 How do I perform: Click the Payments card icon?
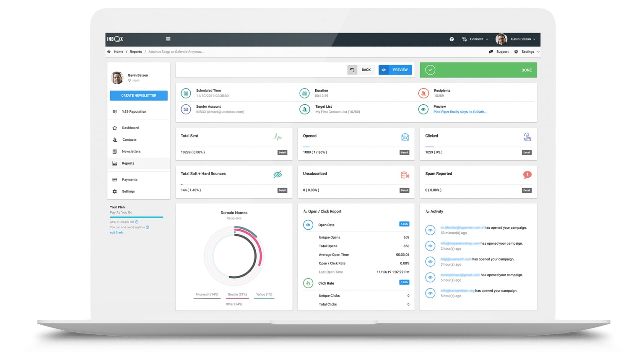115,179
